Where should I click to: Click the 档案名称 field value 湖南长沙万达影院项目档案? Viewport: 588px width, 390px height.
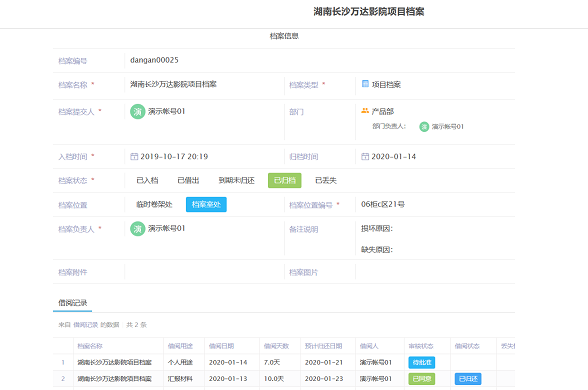tap(173, 84)
